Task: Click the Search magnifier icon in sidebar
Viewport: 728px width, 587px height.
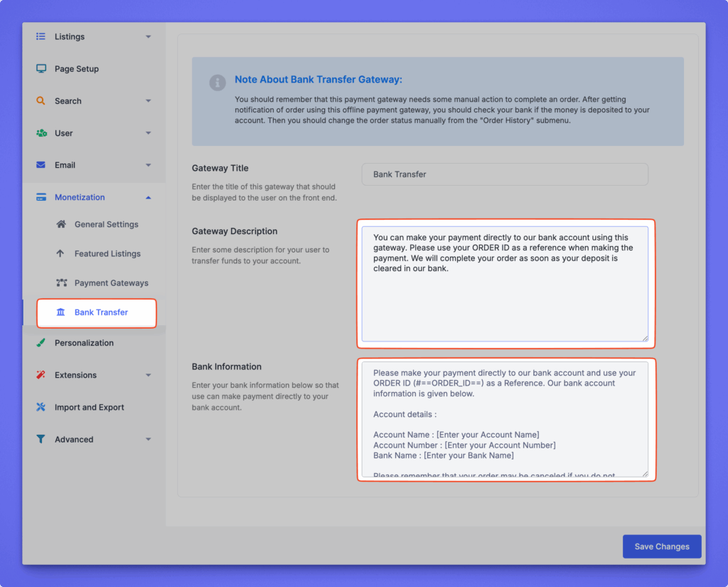Action: click(x=41, y=101)
